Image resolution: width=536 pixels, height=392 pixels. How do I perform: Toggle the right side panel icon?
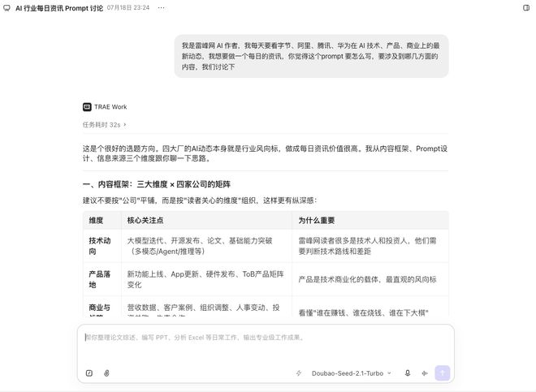coord(526,8)
